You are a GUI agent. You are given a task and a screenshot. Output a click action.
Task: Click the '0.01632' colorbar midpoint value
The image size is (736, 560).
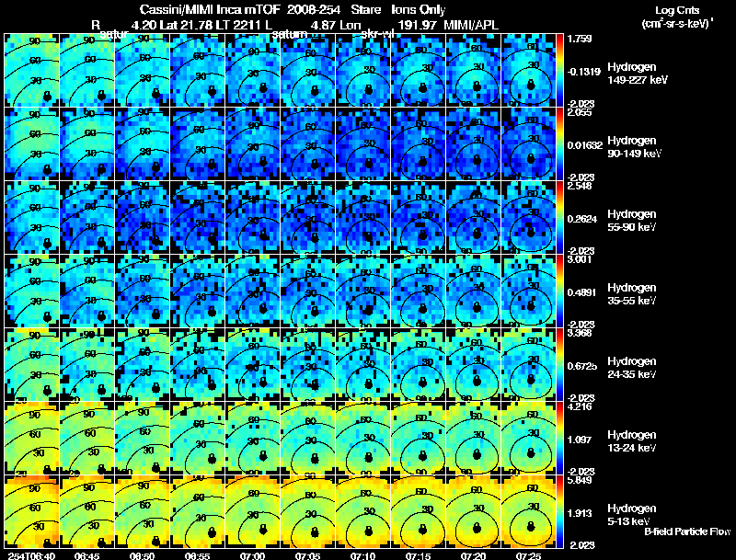(585, 145)
